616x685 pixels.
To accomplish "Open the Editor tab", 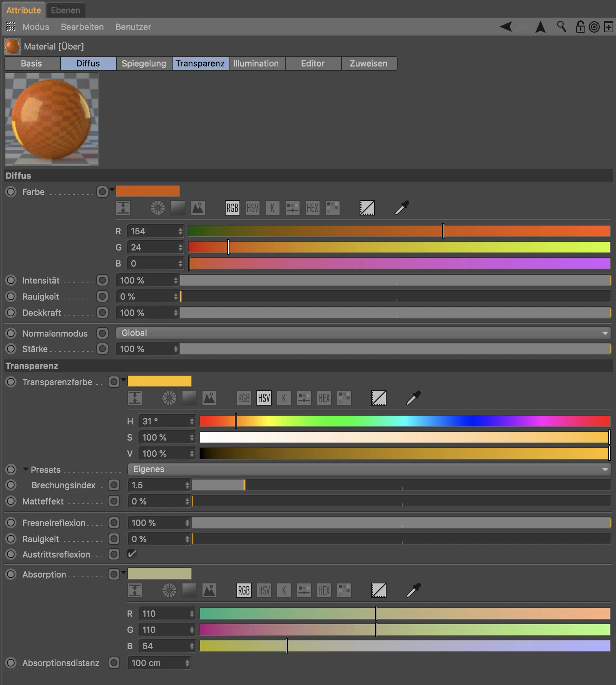I will tap(313, 63).
